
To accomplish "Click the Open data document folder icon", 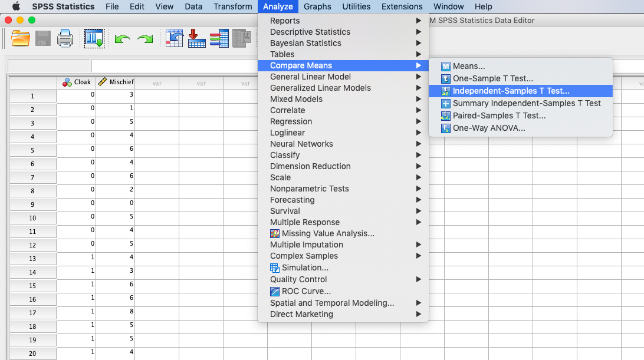I will pos(21,38).
